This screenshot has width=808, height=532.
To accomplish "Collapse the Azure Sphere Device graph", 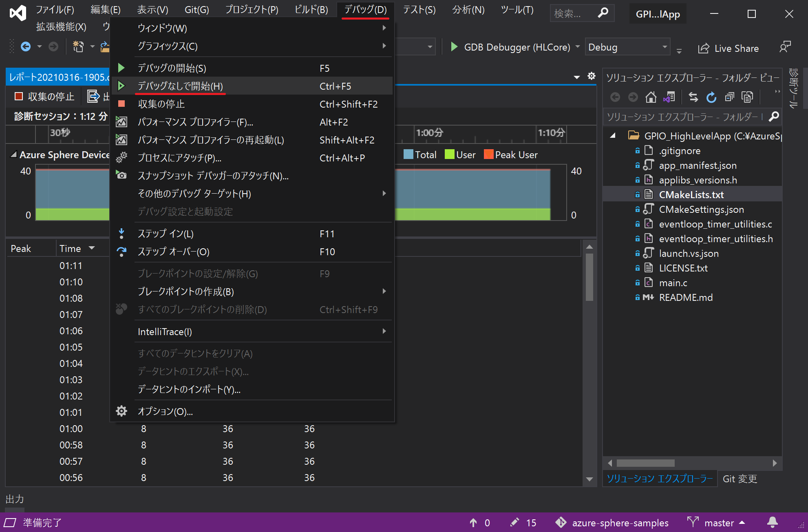I will 13,155.
